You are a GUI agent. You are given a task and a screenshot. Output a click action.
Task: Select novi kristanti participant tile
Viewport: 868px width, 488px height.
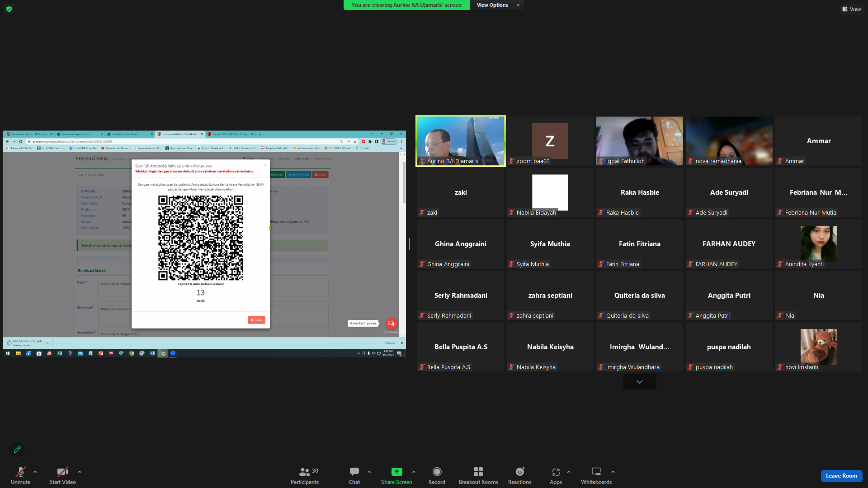pyautogui.click(x=819, y=347)
